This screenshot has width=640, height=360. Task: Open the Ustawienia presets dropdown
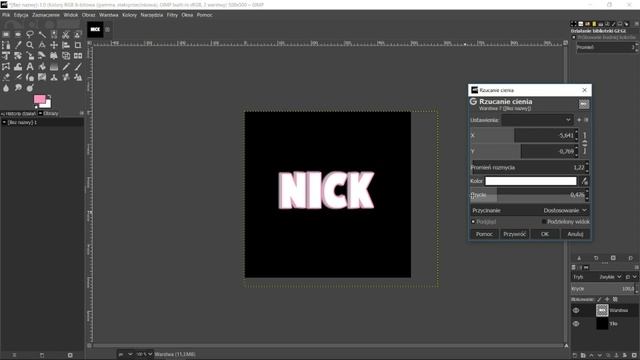[x=537, y=120]
